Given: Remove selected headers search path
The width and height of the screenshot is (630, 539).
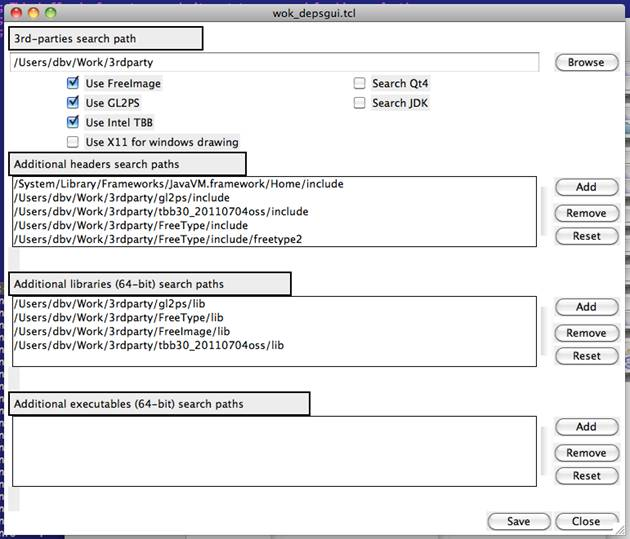Looking at the screenshot, I should pyautogui.click(x=586, y=213).
